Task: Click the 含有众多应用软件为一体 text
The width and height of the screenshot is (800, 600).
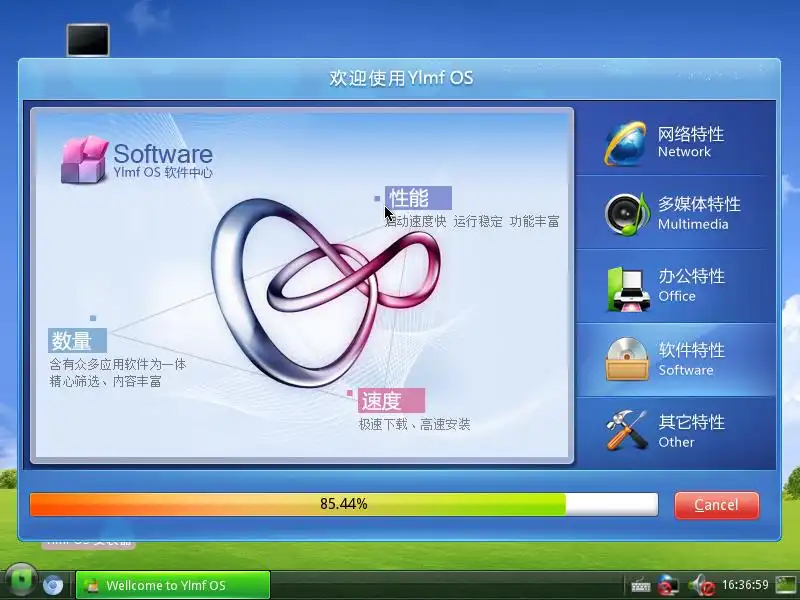Action: (118, 364)
